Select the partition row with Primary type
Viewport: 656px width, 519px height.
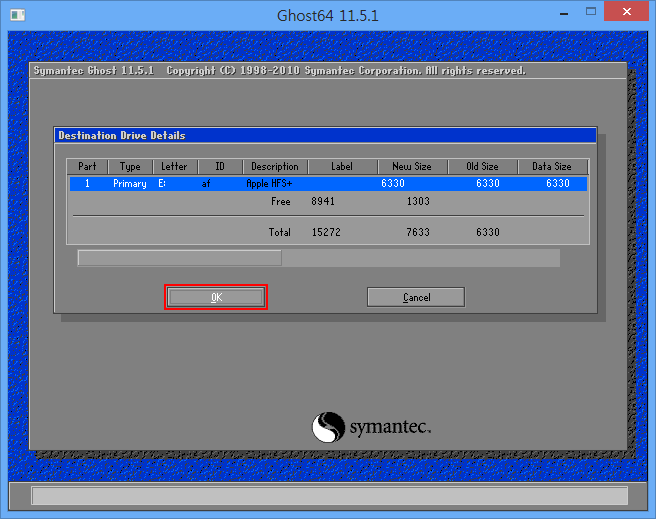[x=328, y=184]
